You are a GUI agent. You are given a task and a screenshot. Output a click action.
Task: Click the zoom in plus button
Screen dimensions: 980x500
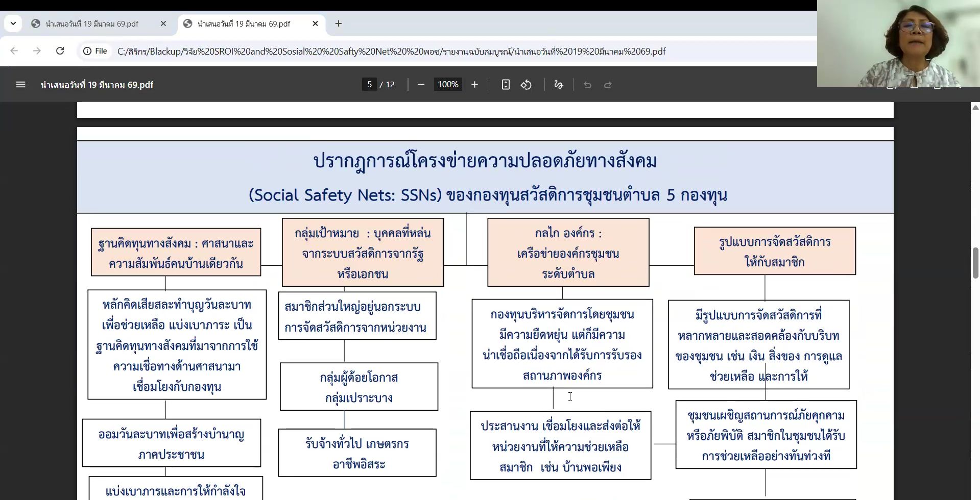click(474, 85)
